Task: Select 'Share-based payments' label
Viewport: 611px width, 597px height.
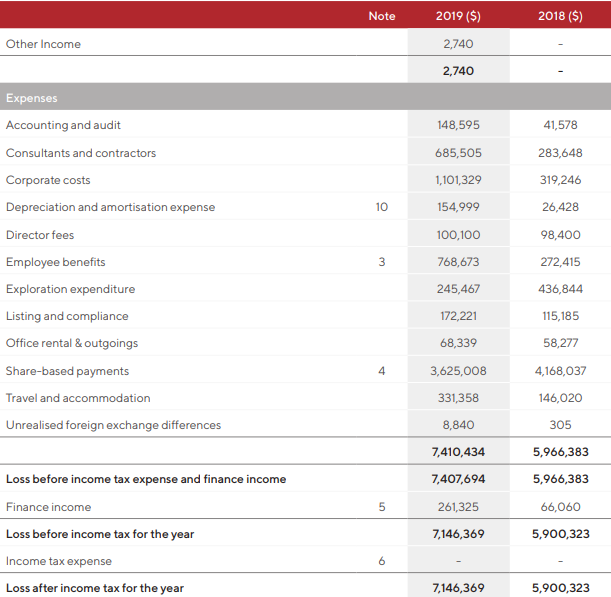Action: point(67,371)
